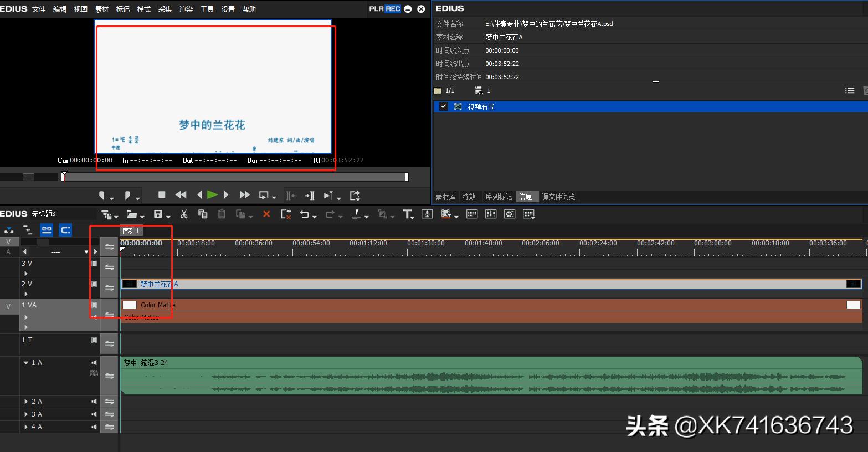The width and height of the screenshot is (868, 452).
Task: Click the white Color Matte swatch on track 1 VA
Action: pyautogui.click(x=130, y=304)
